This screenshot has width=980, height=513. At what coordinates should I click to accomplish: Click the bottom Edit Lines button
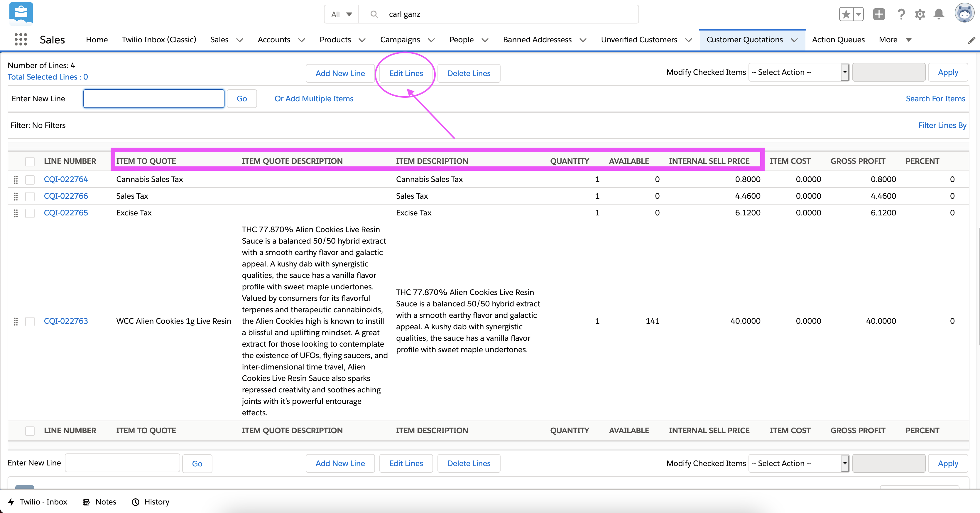pos(406,463)
